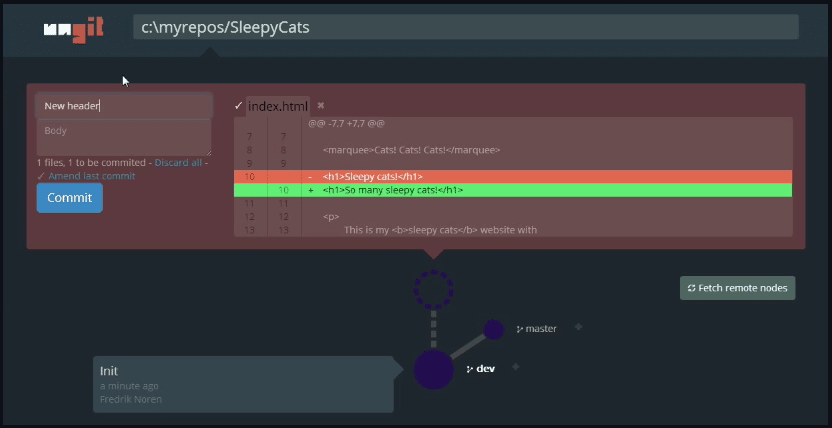Click the repository path field
Image resolution: width=832 pixels, height=428 pixels.
(466, 27)
